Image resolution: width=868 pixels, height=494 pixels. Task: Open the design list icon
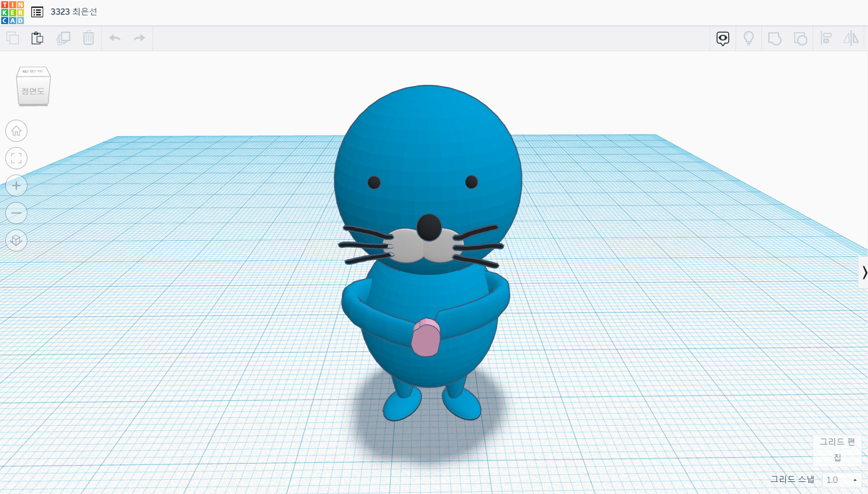tap(37, 12)
